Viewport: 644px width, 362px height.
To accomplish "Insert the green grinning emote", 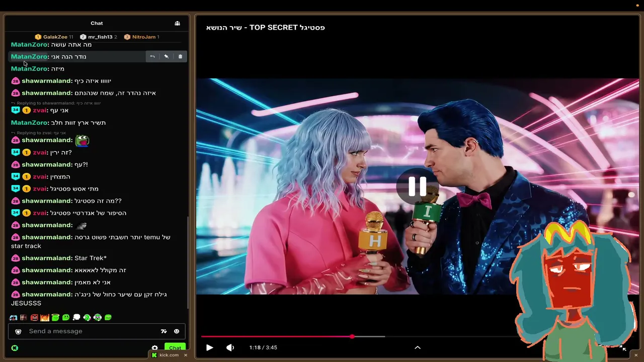I will 108,317.
